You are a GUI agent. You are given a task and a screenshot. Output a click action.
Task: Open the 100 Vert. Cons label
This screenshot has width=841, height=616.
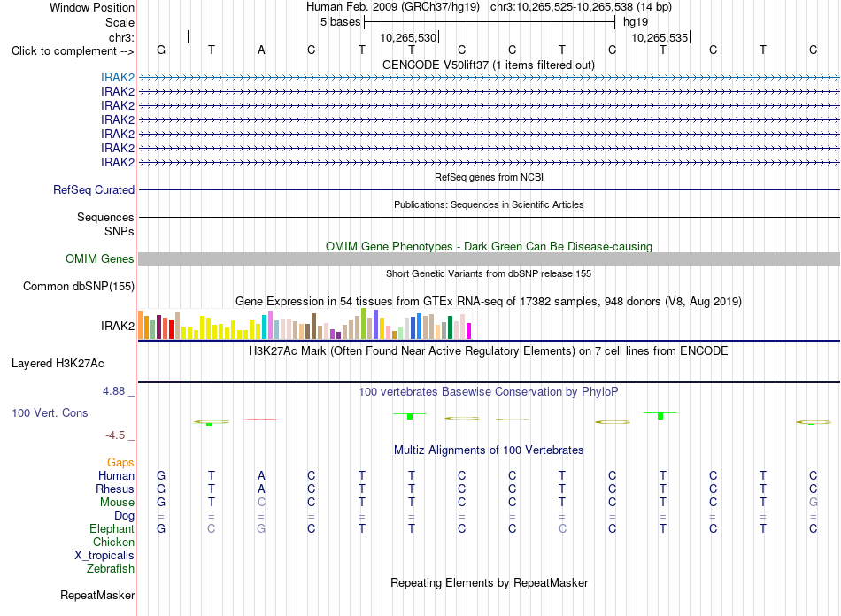(x=50, y=412)
